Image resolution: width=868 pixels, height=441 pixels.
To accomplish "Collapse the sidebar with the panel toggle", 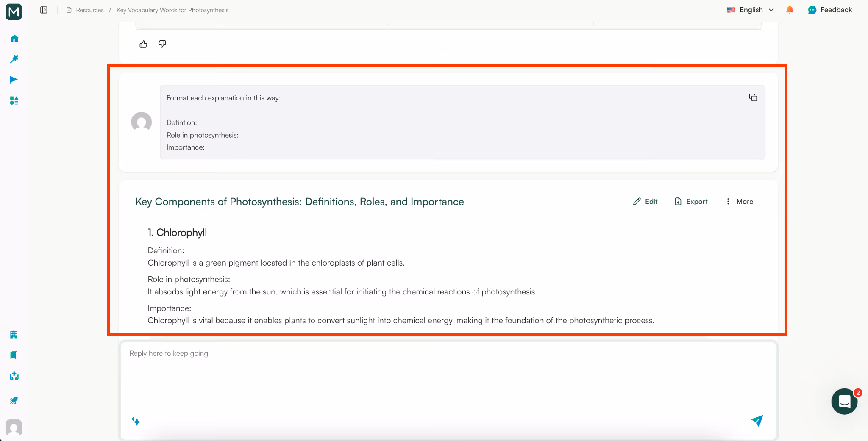I will click(44, 10).
